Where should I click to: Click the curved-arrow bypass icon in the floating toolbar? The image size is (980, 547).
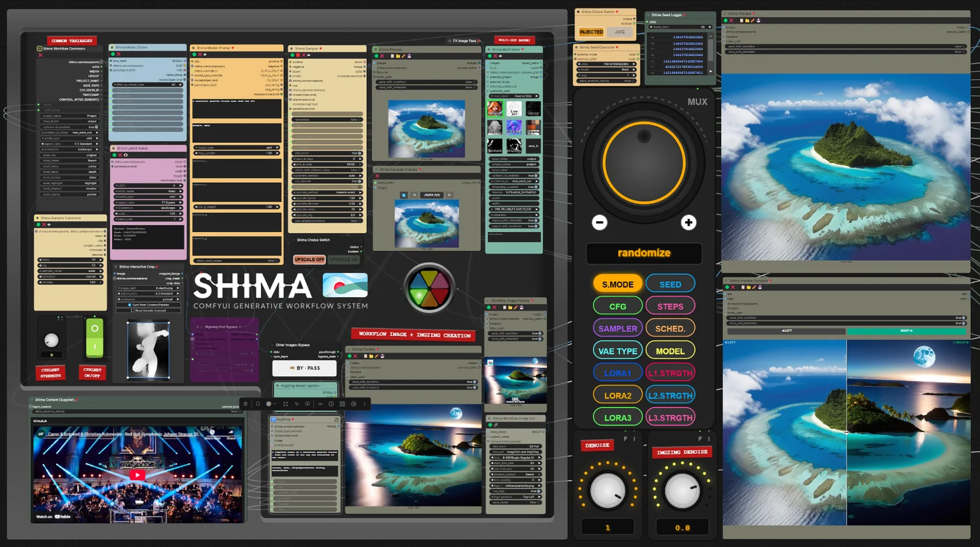coord(320,404)
